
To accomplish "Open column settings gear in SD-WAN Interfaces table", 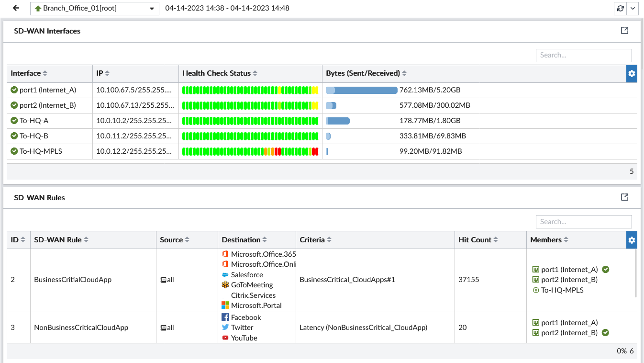I will coord(632,73).
